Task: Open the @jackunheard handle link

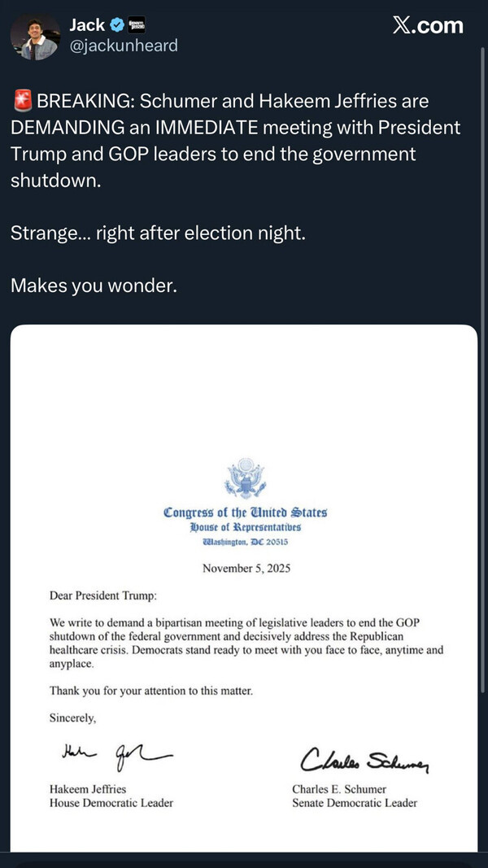Action: [x=123, y=46]
